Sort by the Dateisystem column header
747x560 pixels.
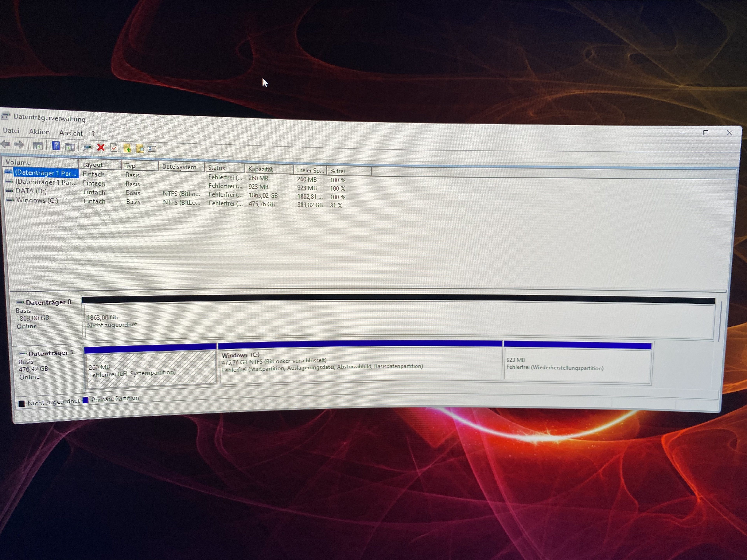pos(179,167)
